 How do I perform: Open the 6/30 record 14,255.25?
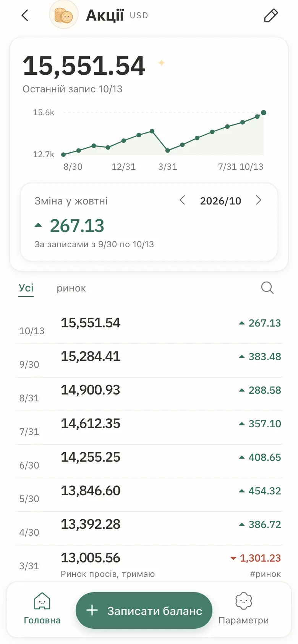click(149, 461)
